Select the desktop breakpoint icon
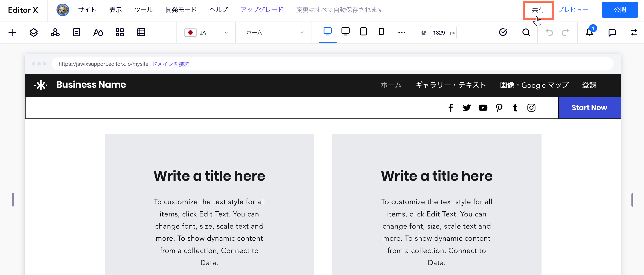Image resolution: width=644 pixels, height=275 pixels. [x=328, y=32]
